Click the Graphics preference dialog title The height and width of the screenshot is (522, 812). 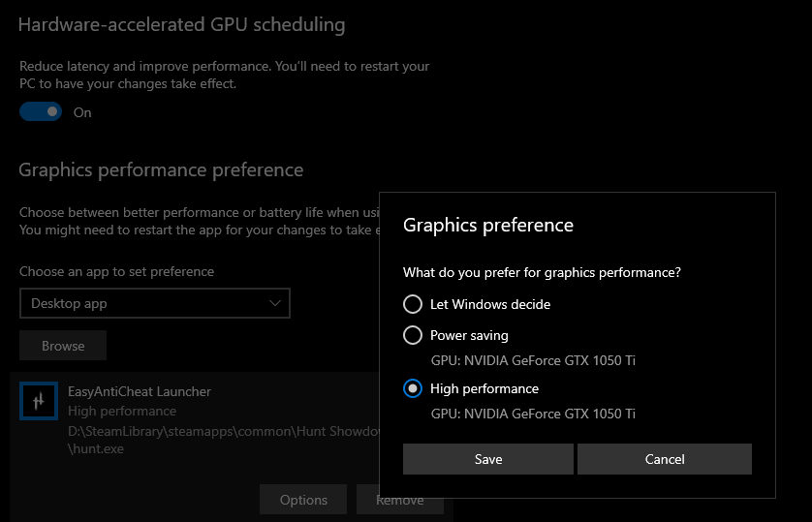pos(488,226)
